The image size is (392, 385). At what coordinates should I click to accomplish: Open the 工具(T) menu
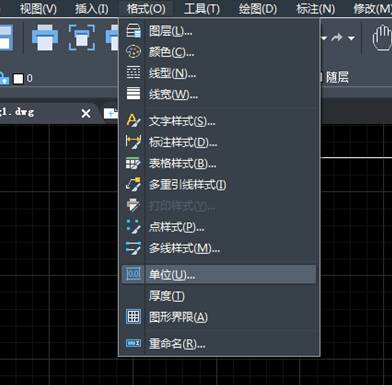coord(202,9)
